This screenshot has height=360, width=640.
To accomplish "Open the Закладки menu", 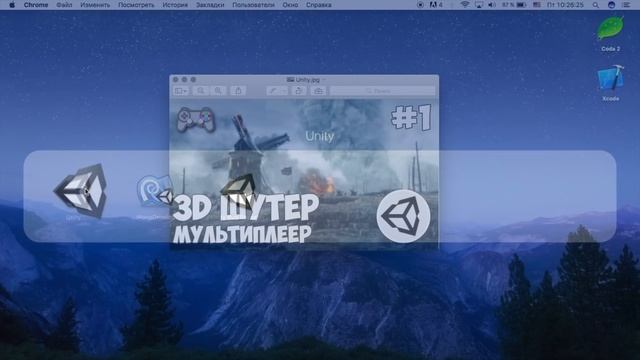I will pos(210,5).
